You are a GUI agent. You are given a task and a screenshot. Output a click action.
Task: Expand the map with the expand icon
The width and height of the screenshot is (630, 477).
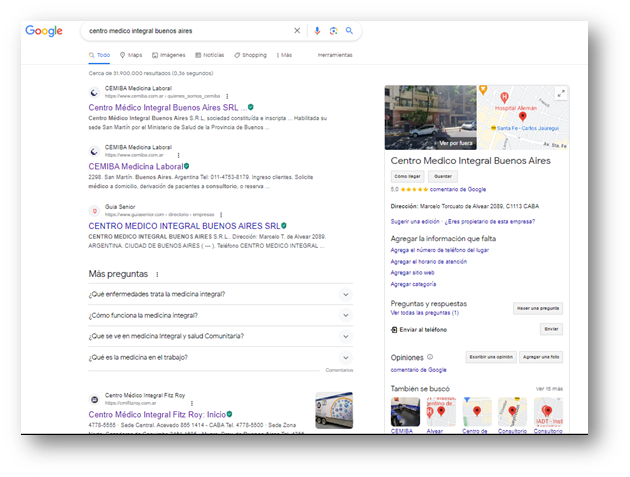[561, 94]
